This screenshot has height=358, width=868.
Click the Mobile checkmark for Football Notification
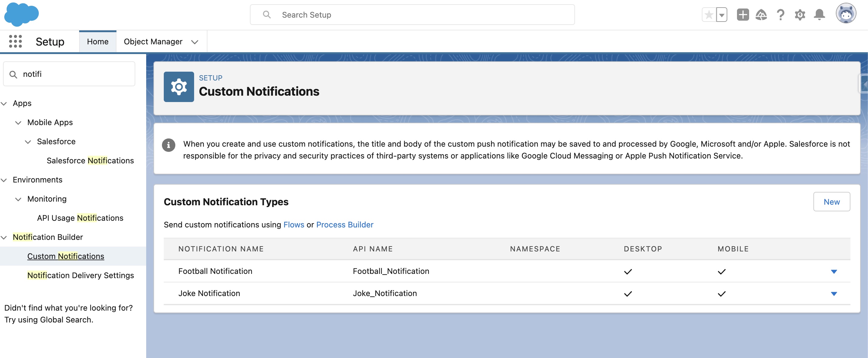pyautogui.click(x=722, y=272)
